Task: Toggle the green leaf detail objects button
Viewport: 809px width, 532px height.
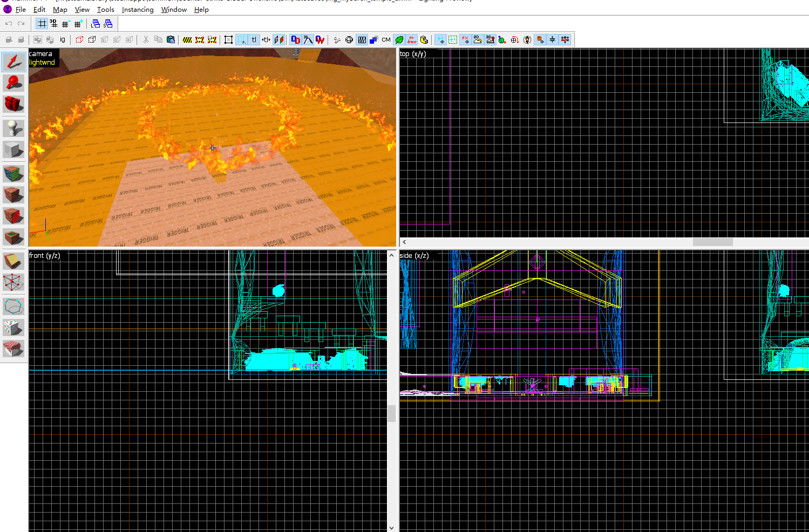Action: [x=399, y=39]
